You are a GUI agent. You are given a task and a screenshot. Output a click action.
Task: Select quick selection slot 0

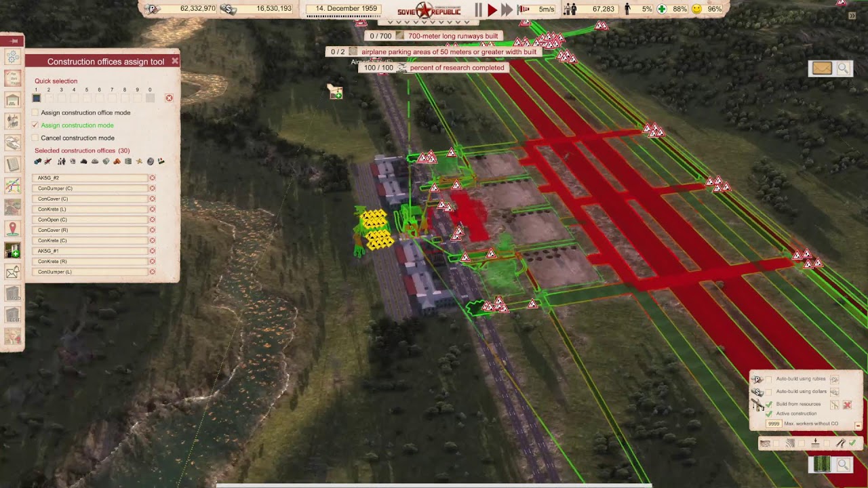[x=150, y=98]
